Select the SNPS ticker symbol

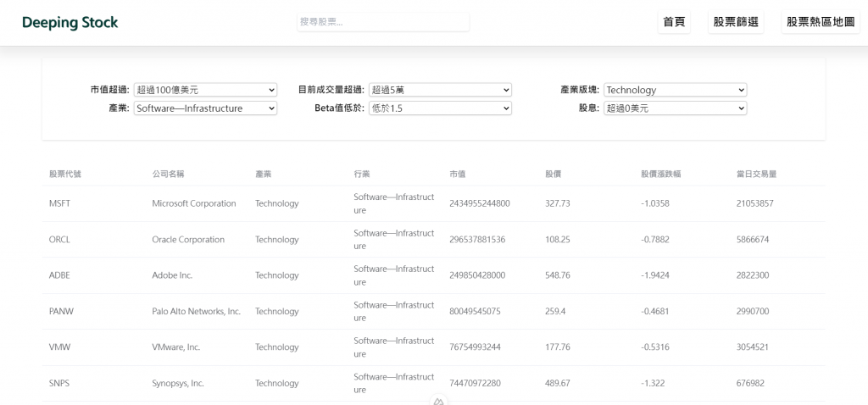tap(59, 384)
